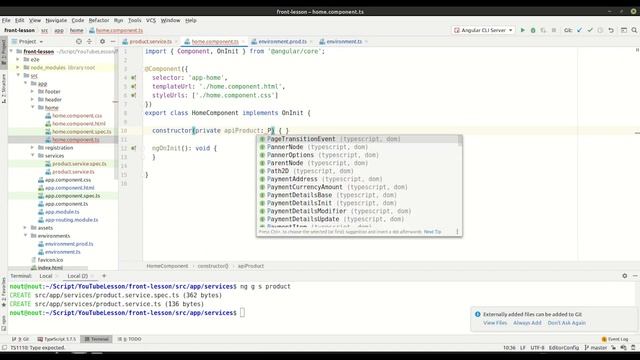Open the Project view selector dropdown

[27, 41]
